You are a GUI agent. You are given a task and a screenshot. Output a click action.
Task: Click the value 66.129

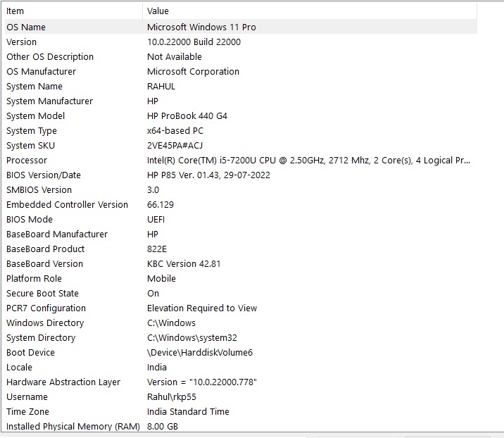160,204
